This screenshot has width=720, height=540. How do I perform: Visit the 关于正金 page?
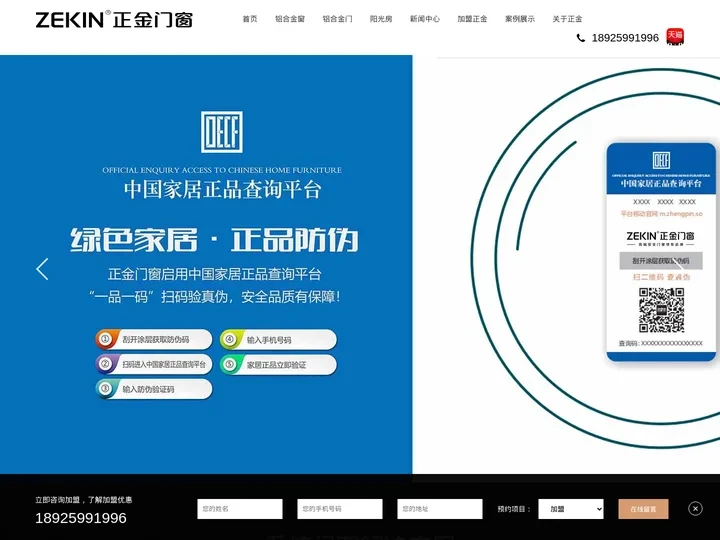coord(567,19)
